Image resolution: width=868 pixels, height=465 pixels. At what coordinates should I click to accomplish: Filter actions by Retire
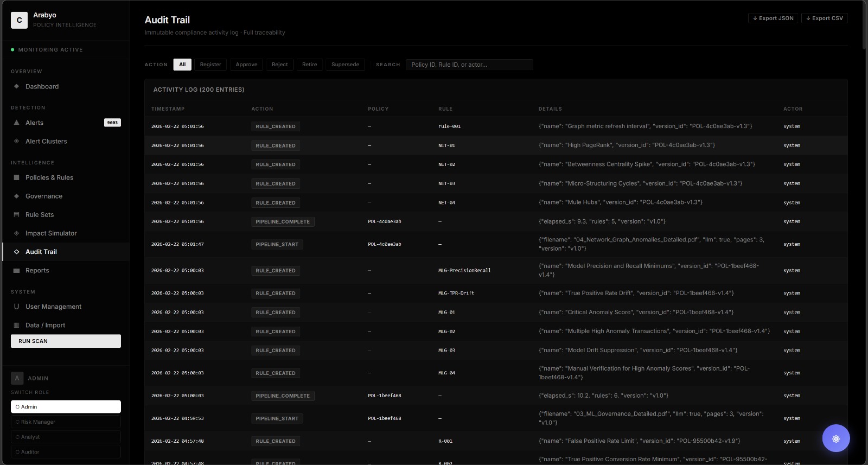310,65
